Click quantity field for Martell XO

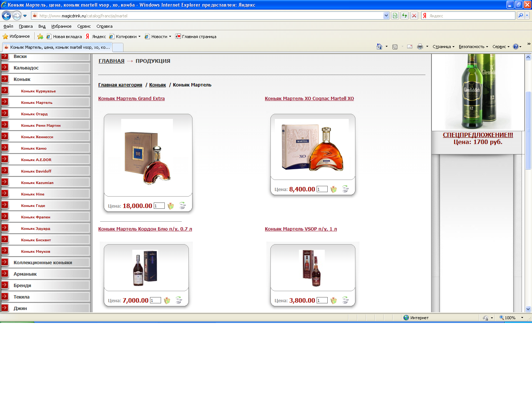tap(322, 189)
